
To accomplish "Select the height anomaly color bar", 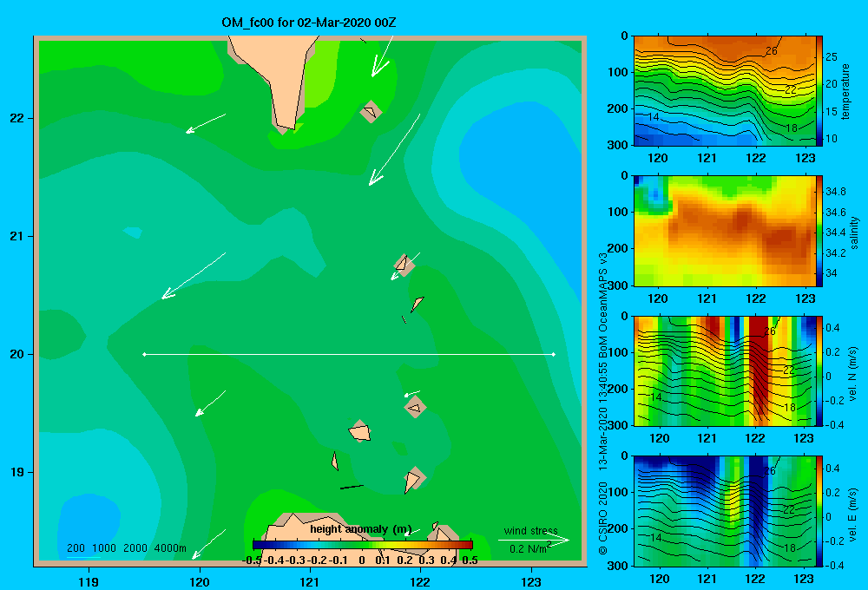I will coord(363,545).
